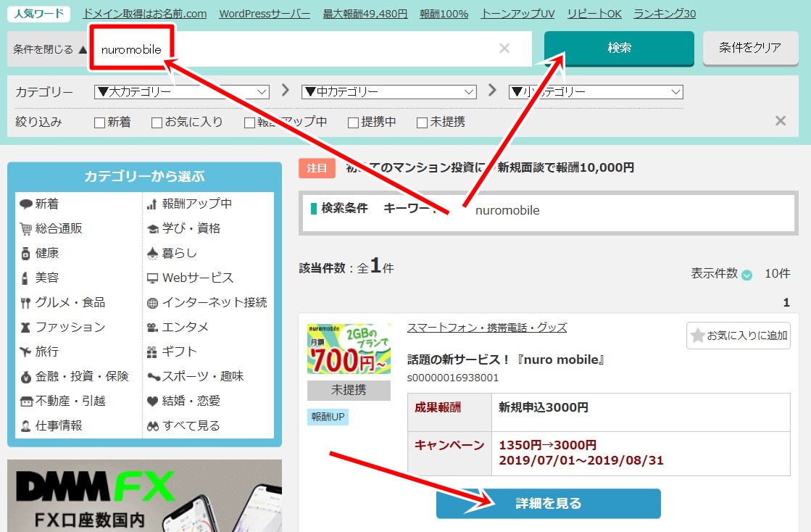The width and height of the screenshot is (811, 532).
Task: Click the 旅行 airplane icon
Action: coord(25,352)
